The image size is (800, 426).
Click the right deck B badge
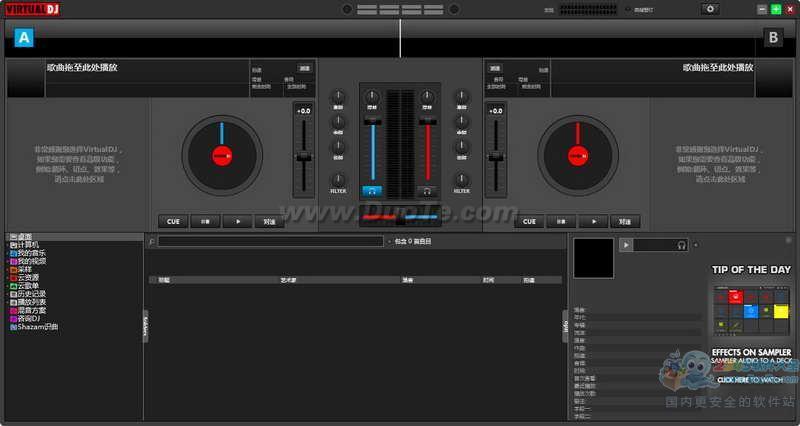coord(772,39)
